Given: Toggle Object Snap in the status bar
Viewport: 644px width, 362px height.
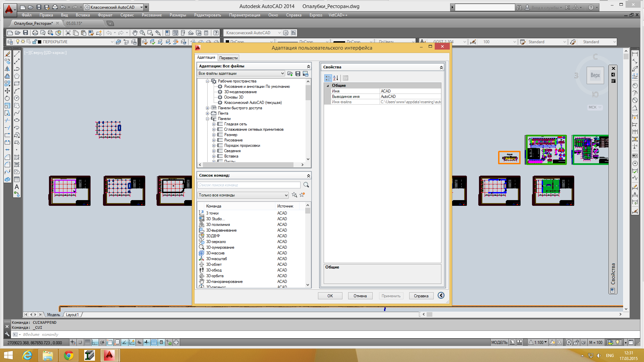Looking at the screenshot, I should (110, 342).
